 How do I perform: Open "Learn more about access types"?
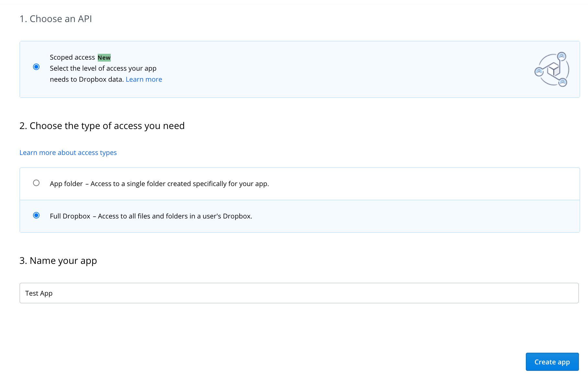(68, 152)
